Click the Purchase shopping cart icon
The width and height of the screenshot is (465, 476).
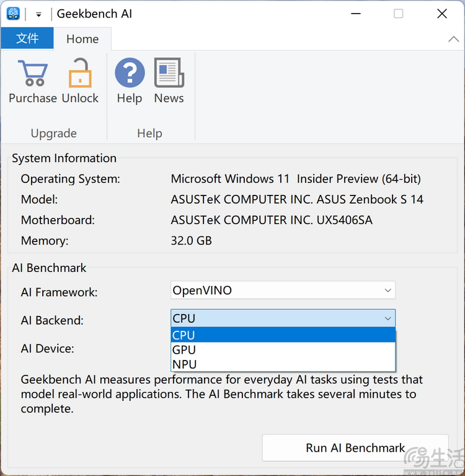coord(33,73)
